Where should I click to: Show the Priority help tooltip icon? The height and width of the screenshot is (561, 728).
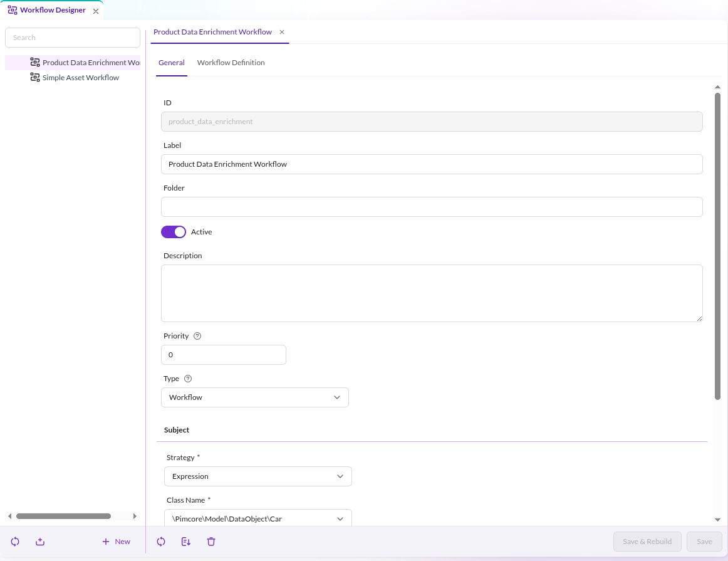click(197, 336)
